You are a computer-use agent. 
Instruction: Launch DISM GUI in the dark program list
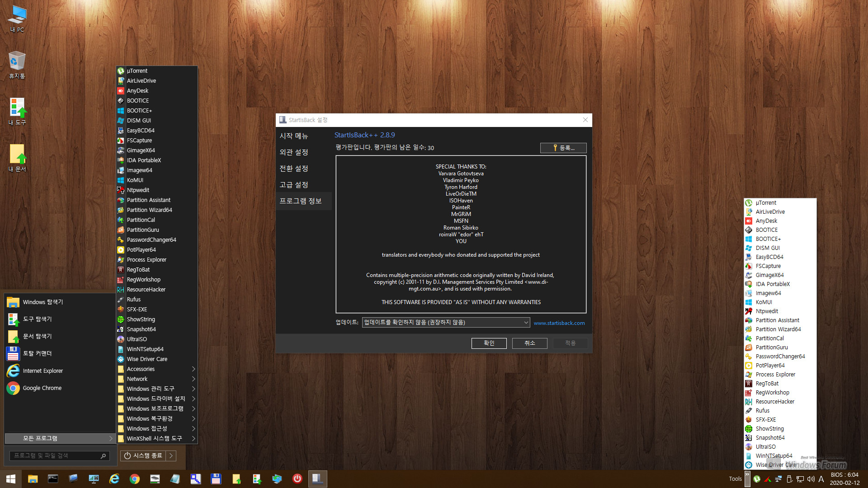pyautogui.click(x=157, y=121)
